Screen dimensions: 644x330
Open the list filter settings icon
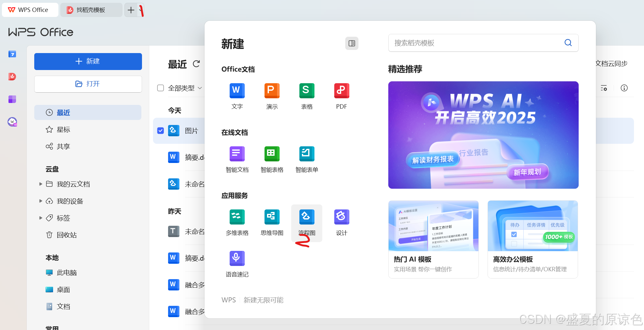click(604, 88)
